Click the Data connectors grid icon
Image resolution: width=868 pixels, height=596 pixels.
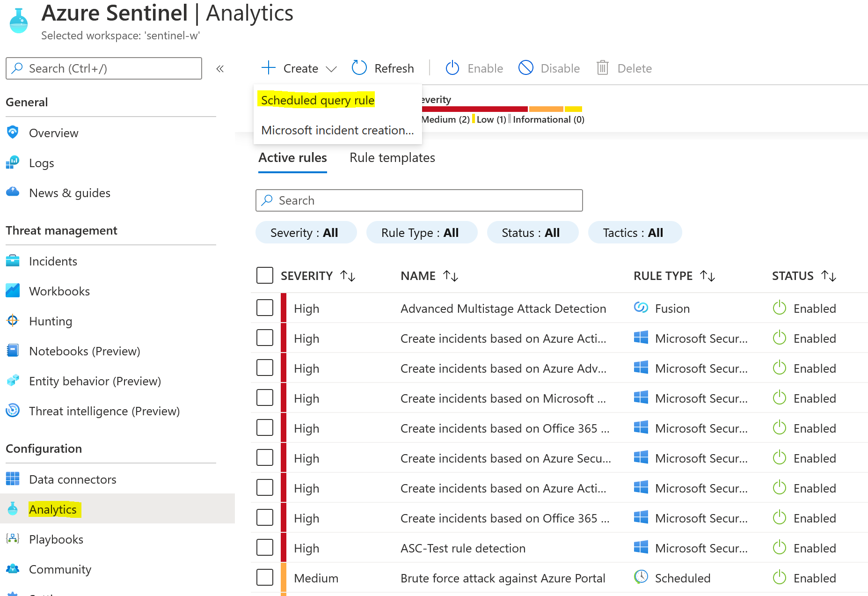coord(13,479)
